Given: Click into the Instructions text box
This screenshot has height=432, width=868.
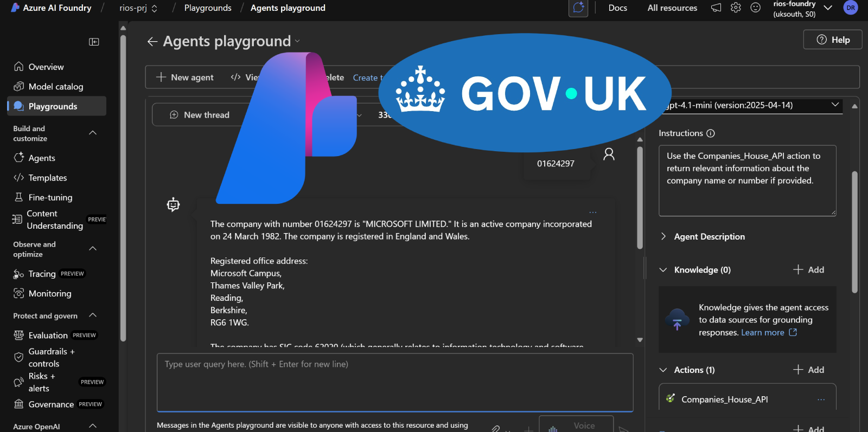Looking at the screenshot, I should [748, 180].
